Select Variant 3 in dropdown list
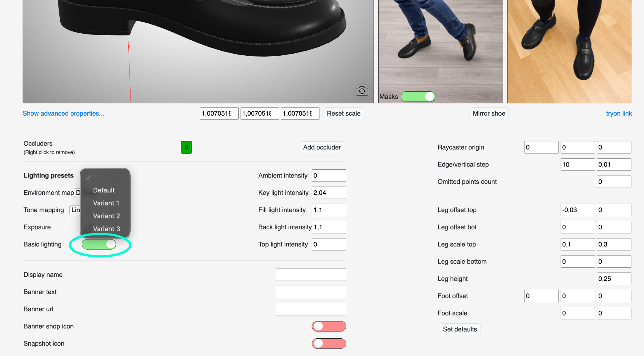644x356 pixels. click(x=106, y=229)
